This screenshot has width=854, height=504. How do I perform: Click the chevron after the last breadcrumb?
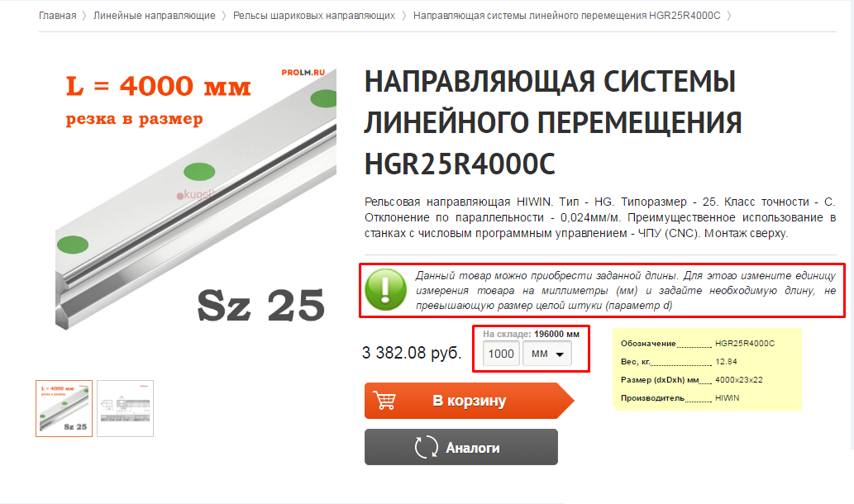729,16
